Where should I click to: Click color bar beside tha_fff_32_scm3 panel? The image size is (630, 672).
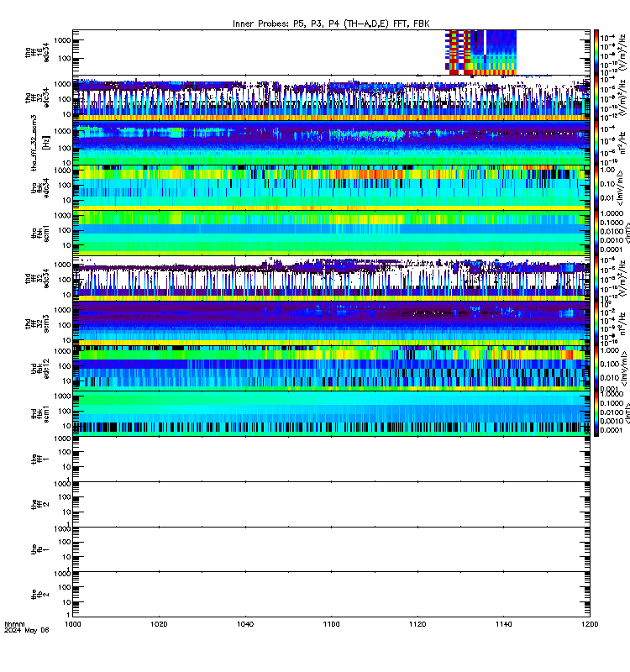click(596, 143)
